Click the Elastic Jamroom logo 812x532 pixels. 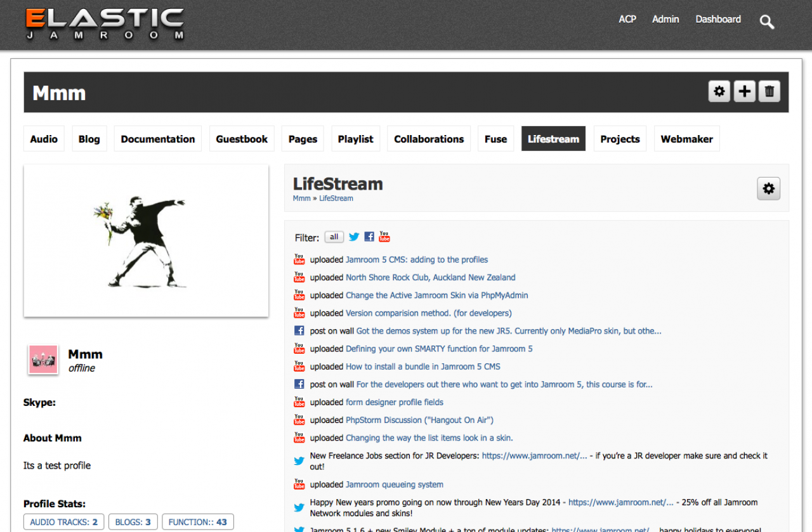(105, 25)
